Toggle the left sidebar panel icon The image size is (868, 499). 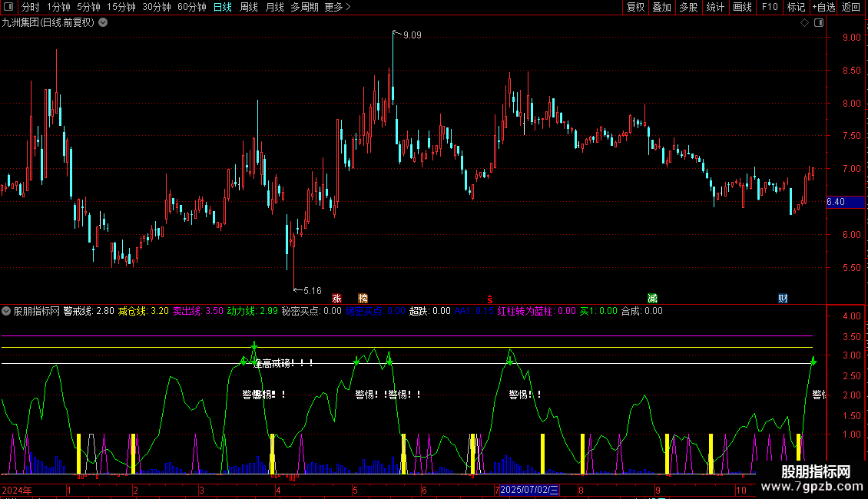7,7
